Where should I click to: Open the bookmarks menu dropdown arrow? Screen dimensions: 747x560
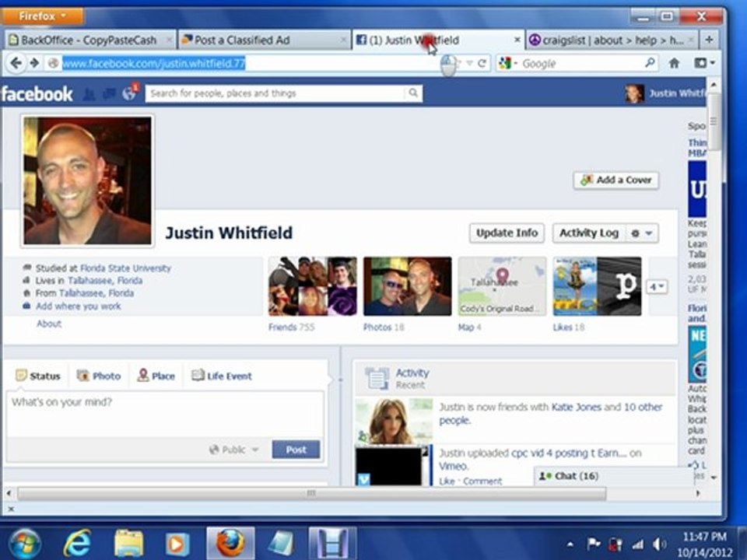[713, 63]
